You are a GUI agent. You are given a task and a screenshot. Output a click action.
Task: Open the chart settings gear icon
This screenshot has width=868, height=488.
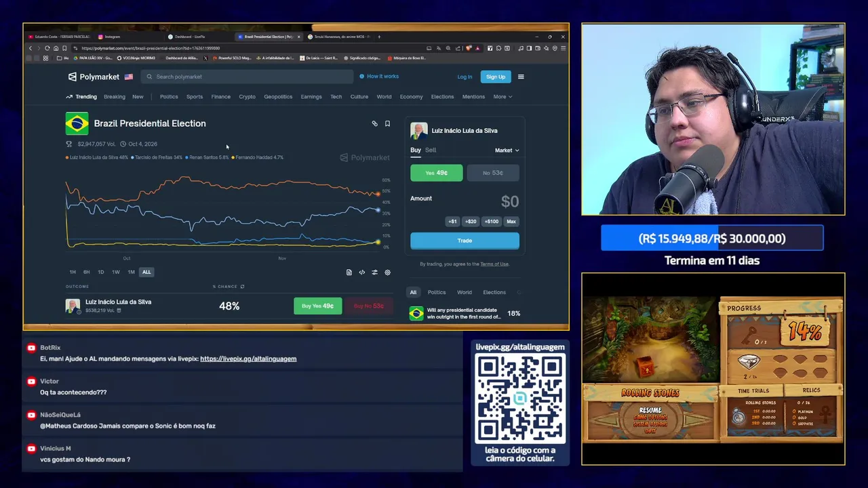pyautogui.click(x=387, y=272)
